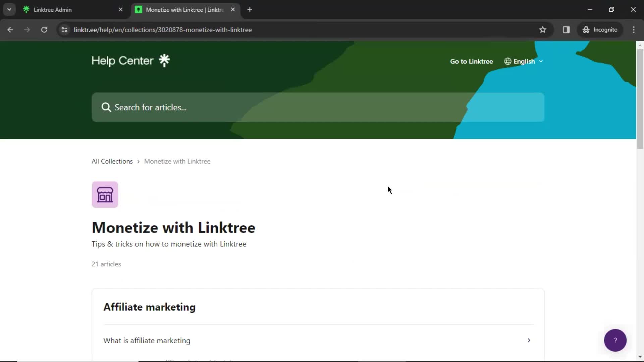Click Go to Linktree link

click(471, 61)
